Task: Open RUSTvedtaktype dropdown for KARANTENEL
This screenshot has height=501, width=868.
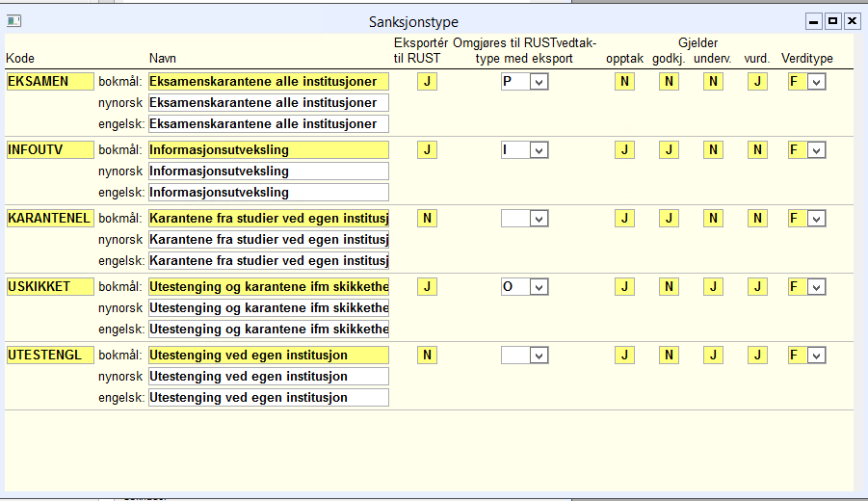Action: 539,219
